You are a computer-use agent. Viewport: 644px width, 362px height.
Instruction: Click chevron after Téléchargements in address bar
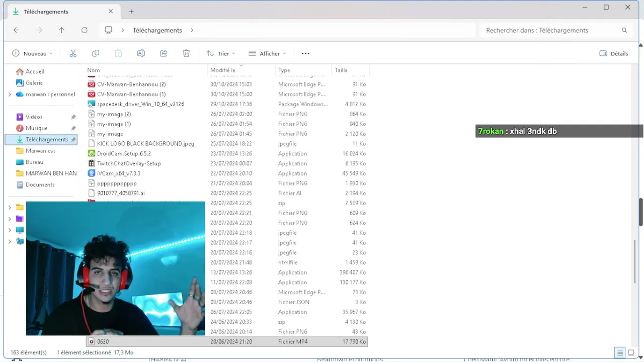click(x=192, y=30)
